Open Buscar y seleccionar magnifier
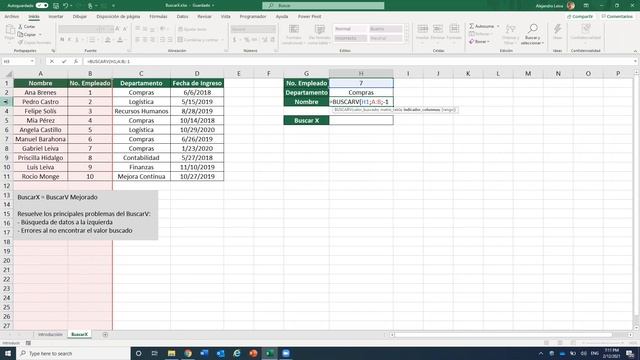 click(x=532, y=34)
